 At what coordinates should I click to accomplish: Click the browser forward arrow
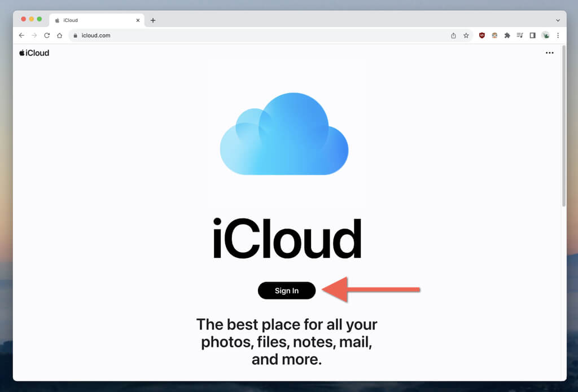[x=34, y=36]
